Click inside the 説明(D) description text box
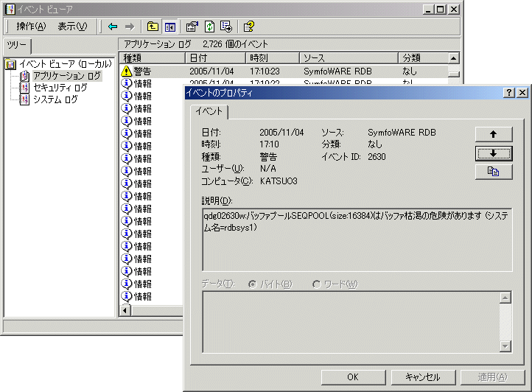The height and width of the screenshot is (392, 532). (357, 239)
